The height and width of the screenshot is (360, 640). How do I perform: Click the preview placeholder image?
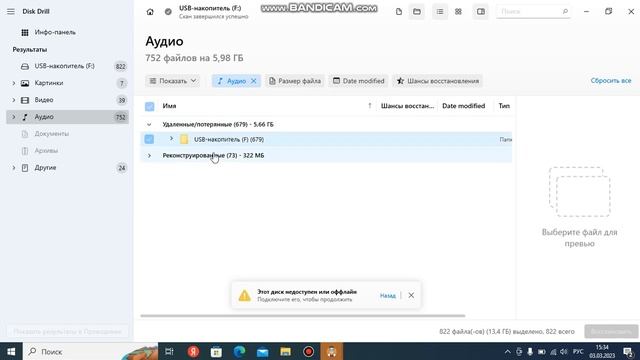click(580, 191)
